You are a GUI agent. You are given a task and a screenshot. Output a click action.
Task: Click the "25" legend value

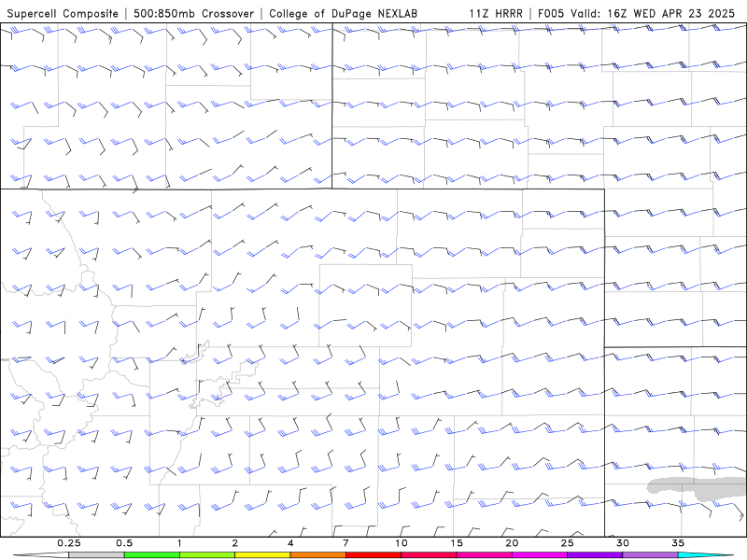(568, 543)
